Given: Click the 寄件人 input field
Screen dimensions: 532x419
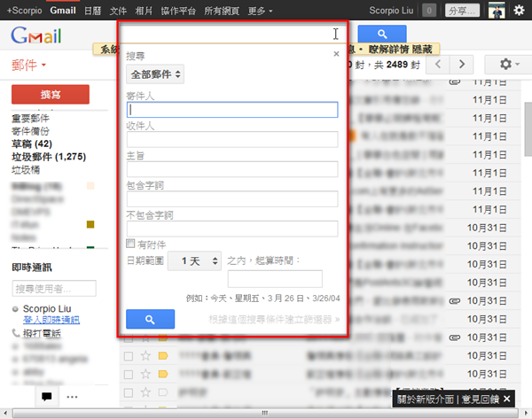Looking at the screenshot, I should tap(232, 110).
